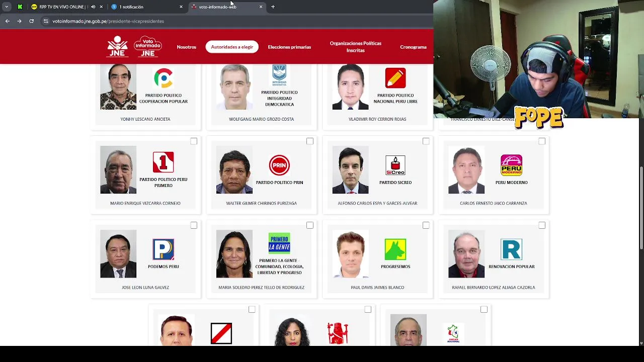Check the box for Mario Enrique Vizcarra Cornejo
This screenshot has height=362, width=644.
pyautogui.click(x=194, y=141)
